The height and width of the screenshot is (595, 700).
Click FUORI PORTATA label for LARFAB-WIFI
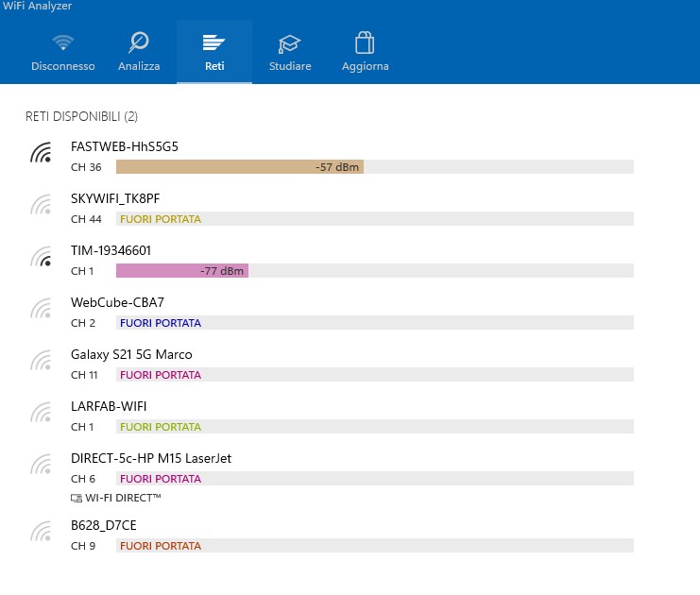[161, 427]
